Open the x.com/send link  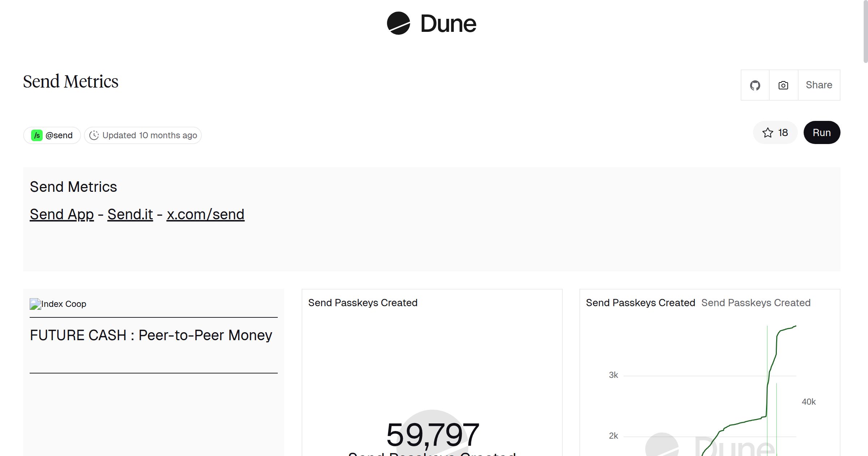[206, 214]
